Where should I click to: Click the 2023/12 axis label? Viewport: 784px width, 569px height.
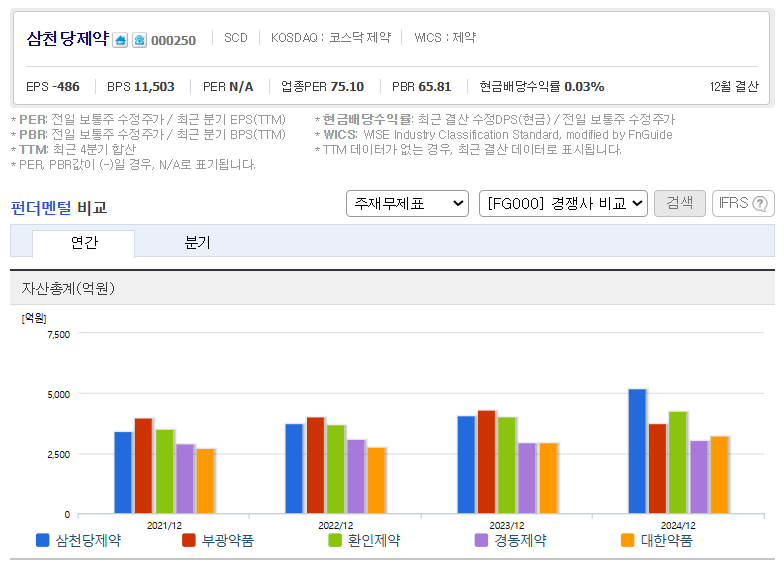pyautogui.click(x=506, y=526)
